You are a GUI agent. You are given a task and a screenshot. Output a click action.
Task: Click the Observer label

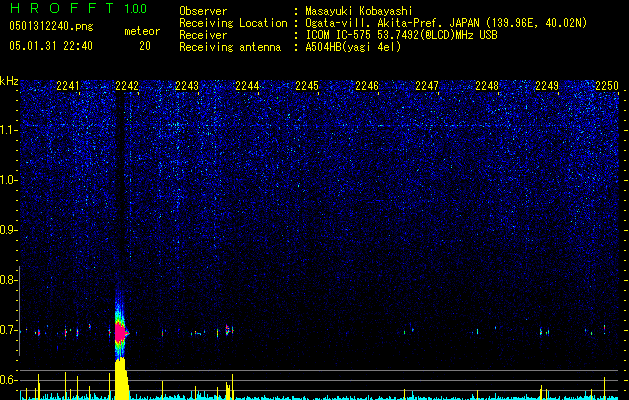(x=203, y=11)
